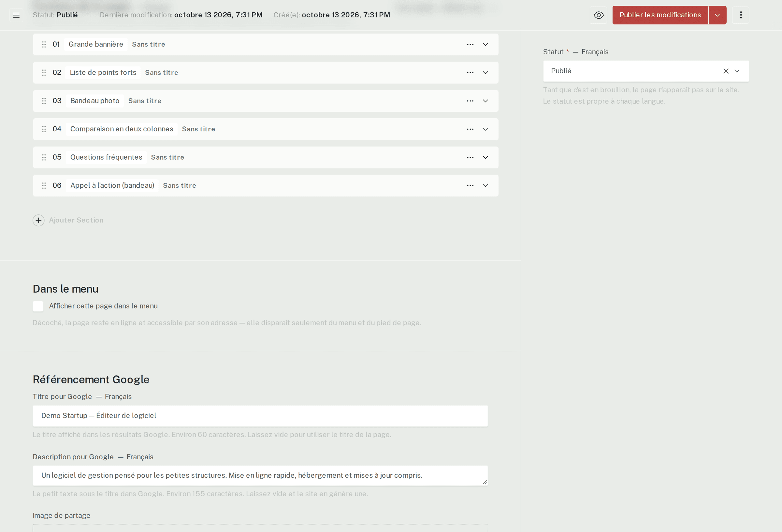Grab drag handle of Appel à l'action row
Screen dimensions: 782x532
(44, 186)
